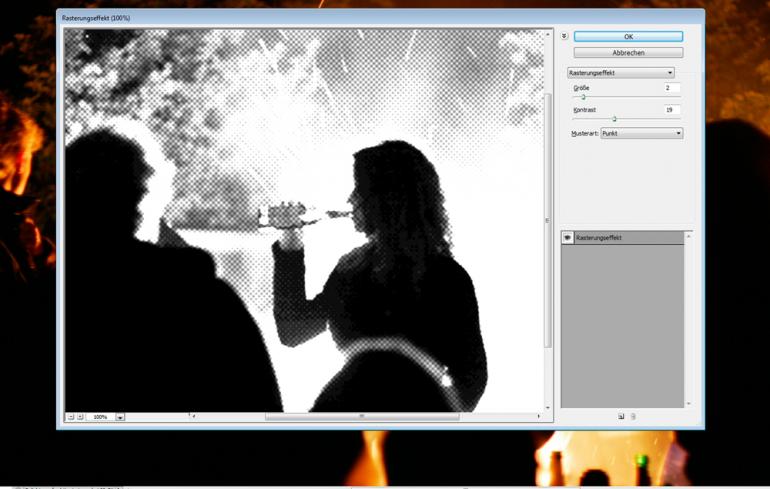Click the delete effect layer trash icon
This screenshot has width=770, height=489.
pos(633,416)
